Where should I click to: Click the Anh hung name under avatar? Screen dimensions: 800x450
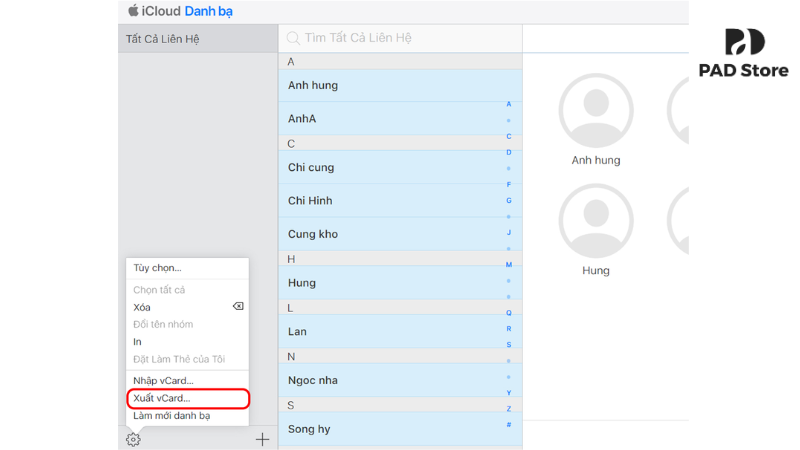pos(596,160)
